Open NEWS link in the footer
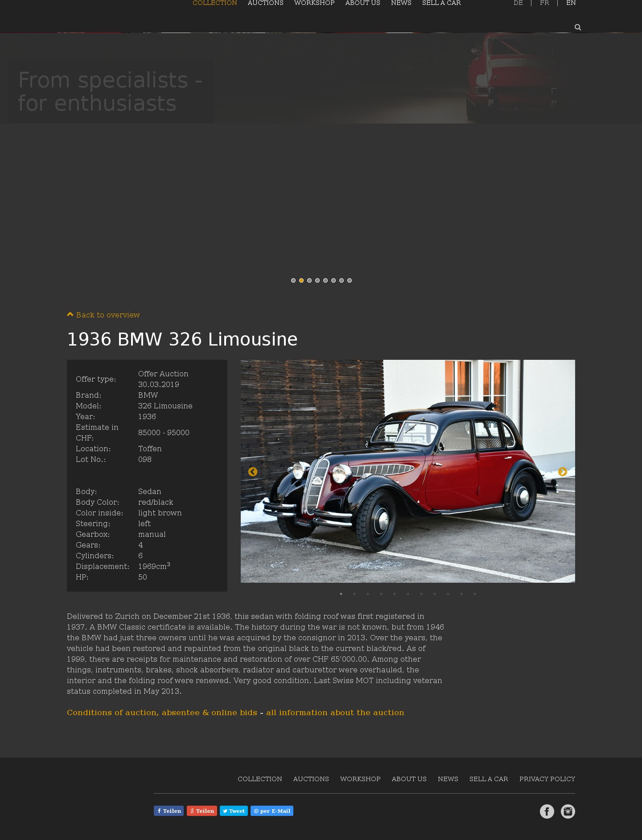Screen dimensions: 642x840 [448, 779]
